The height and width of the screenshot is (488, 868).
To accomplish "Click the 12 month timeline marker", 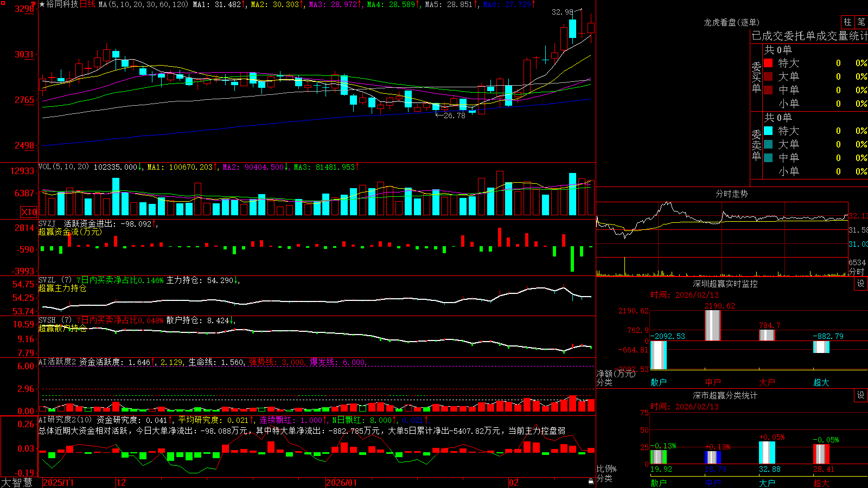I will (121, 483).
